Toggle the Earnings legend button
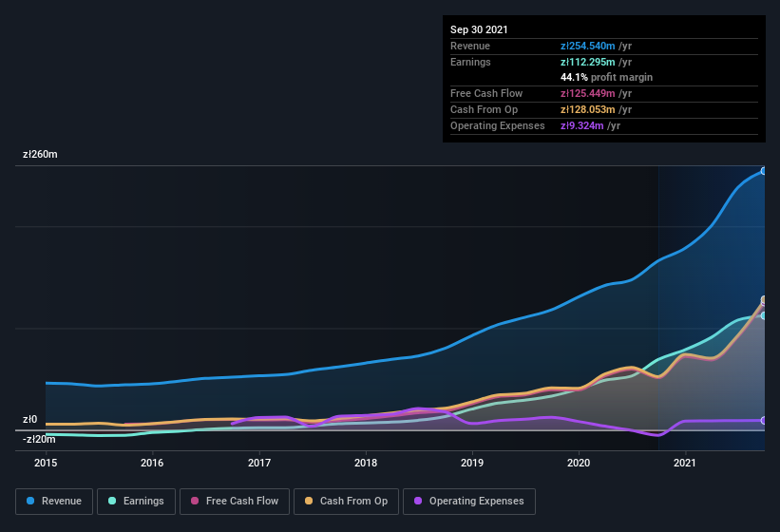 click(x=136, y=502)
